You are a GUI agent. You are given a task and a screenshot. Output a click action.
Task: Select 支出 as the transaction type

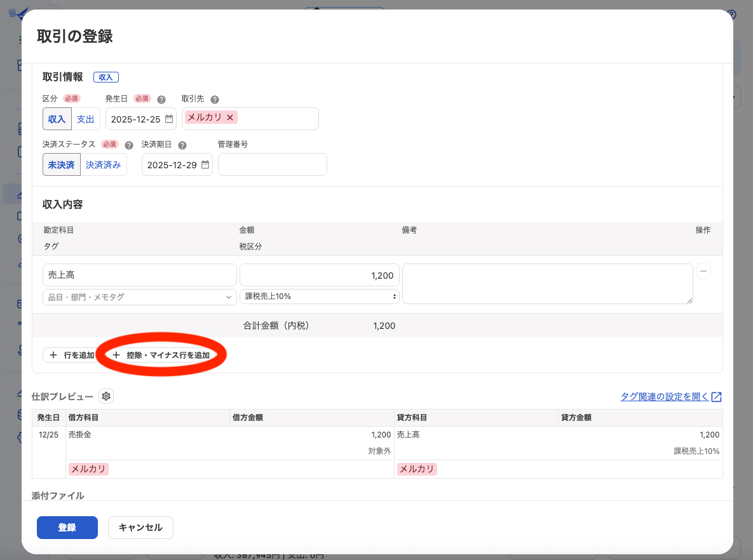(86, 119)
